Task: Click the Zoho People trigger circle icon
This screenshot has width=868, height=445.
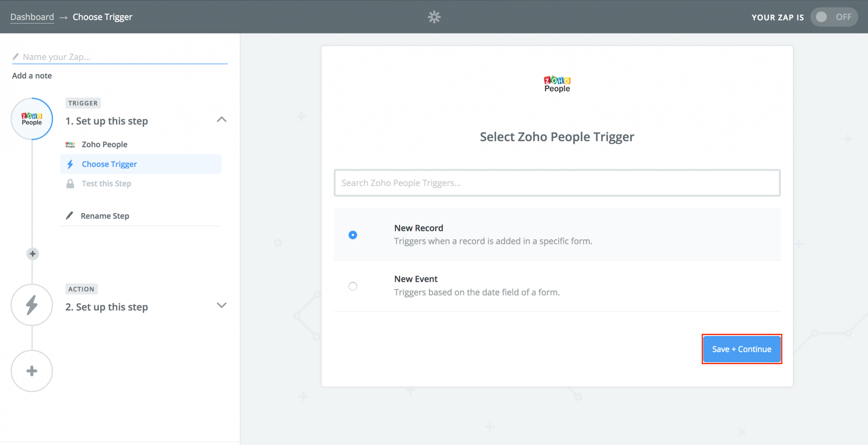Action: (x=32, y=119)
